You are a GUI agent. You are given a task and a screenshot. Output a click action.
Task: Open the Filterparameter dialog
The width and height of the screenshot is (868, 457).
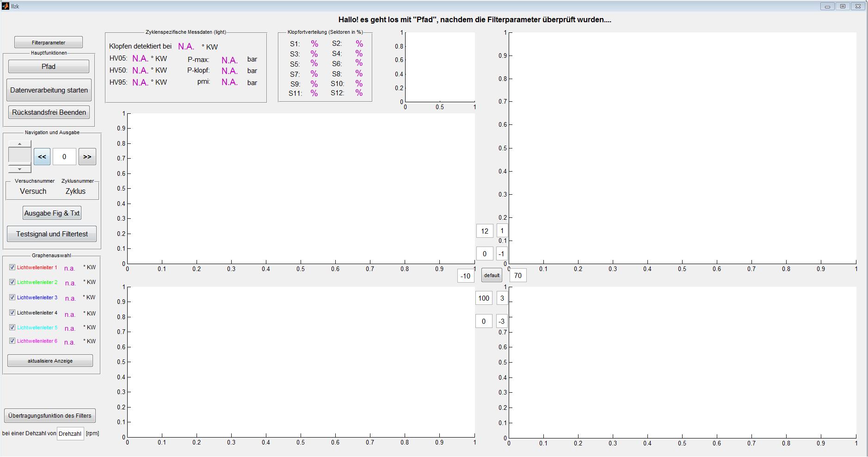pyautogui.click(x=49, y=43)
